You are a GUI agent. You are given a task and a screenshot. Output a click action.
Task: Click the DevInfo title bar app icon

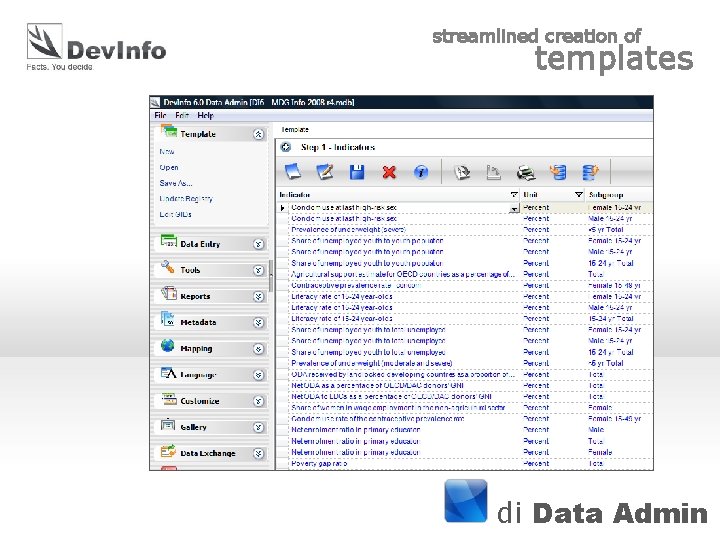(155, 102)
